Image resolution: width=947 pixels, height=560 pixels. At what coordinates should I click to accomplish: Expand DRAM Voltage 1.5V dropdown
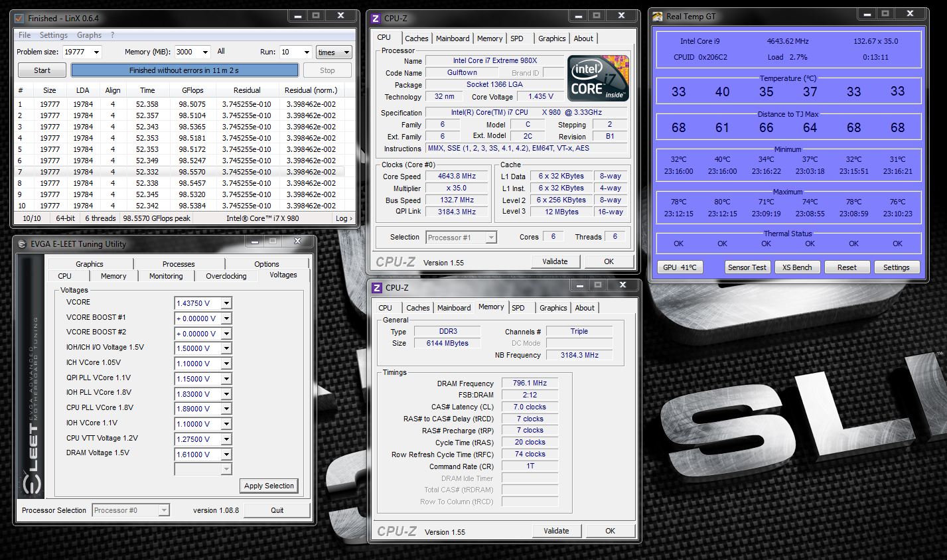pos(226,455)
